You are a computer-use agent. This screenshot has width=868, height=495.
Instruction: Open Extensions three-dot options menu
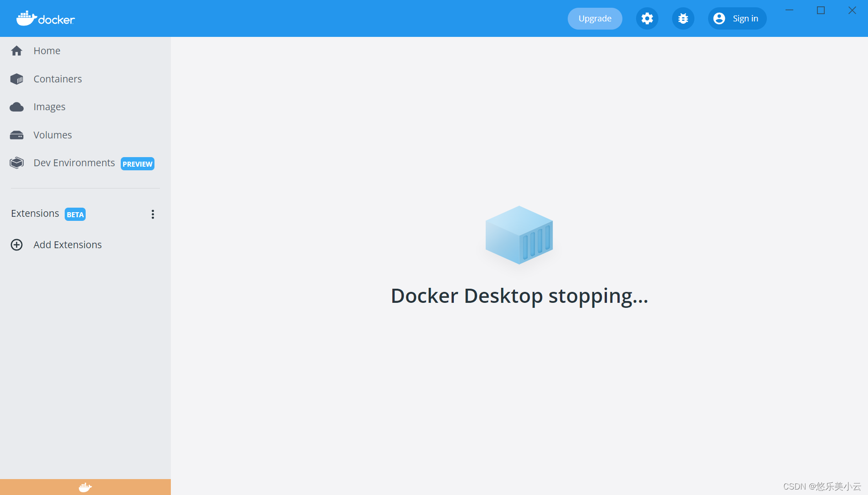[x=153, y=214]
